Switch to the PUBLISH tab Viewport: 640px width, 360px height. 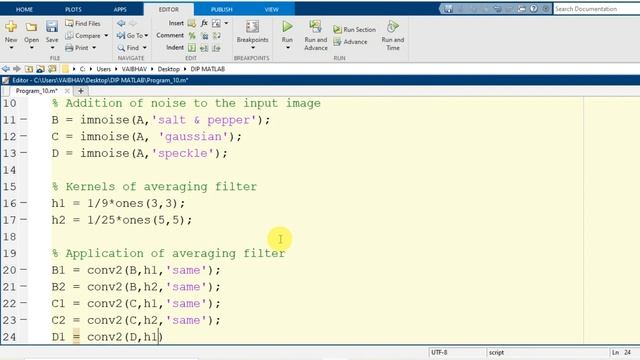[x=222, y=9]
